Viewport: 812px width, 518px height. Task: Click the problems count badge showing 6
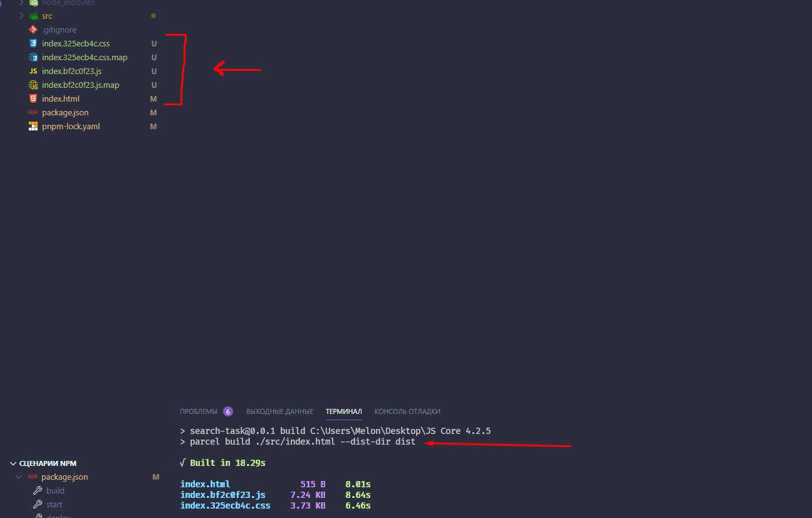[x=228, y=411]
